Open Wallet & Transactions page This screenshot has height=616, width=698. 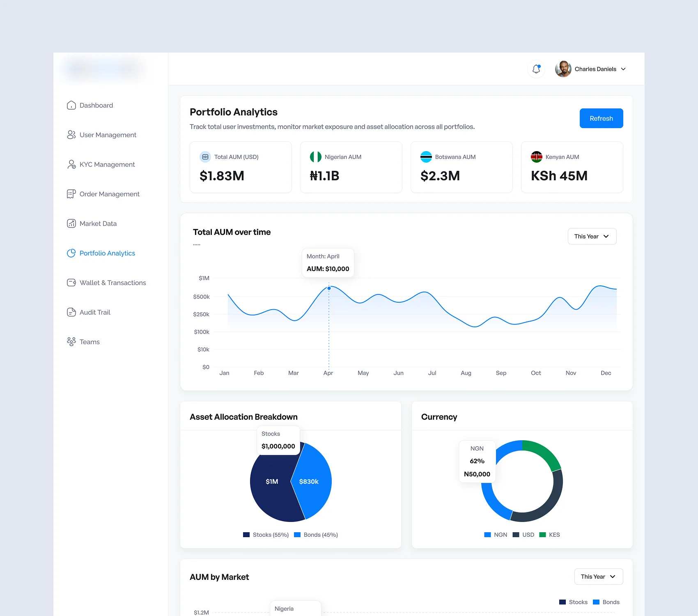click(x=113, y=283)
